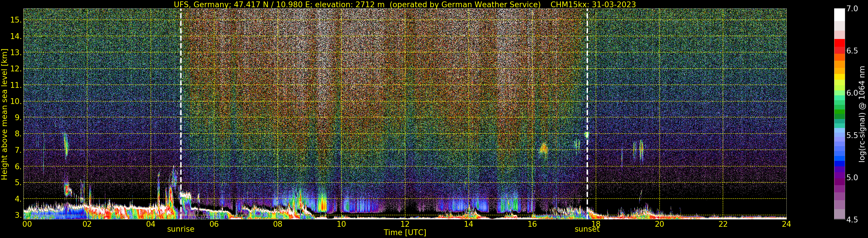
Task: Click the 04 time axis tick label
Action: [151, 224]
